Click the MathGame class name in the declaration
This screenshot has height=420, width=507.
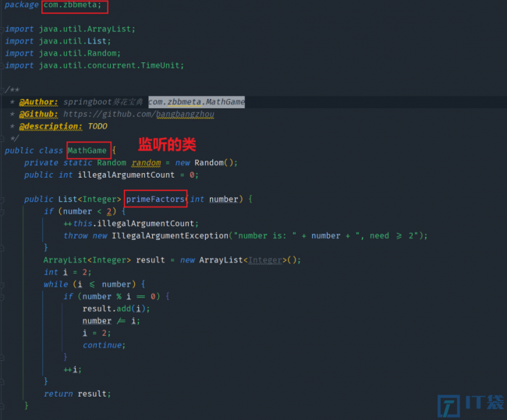(87, 150)
